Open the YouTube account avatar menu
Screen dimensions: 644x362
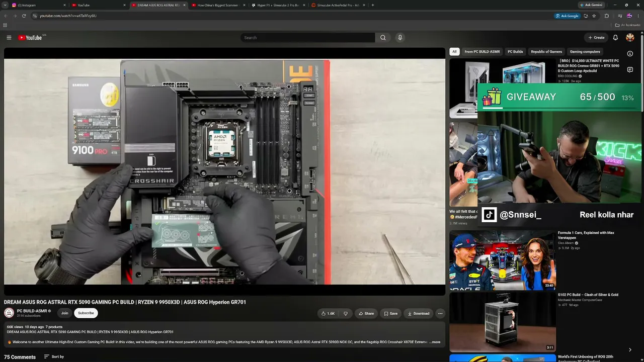pos(630,38)
